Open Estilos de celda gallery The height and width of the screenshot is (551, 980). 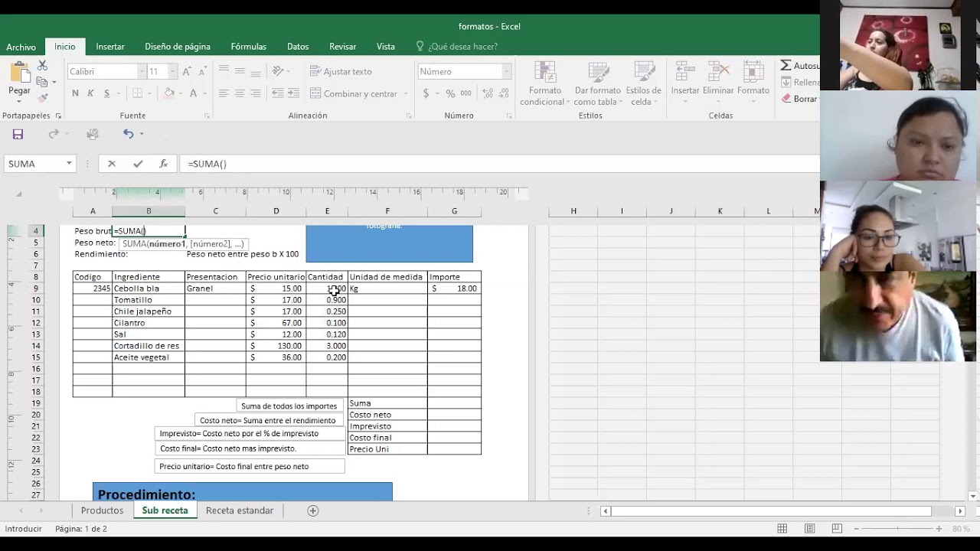[643, 83]
